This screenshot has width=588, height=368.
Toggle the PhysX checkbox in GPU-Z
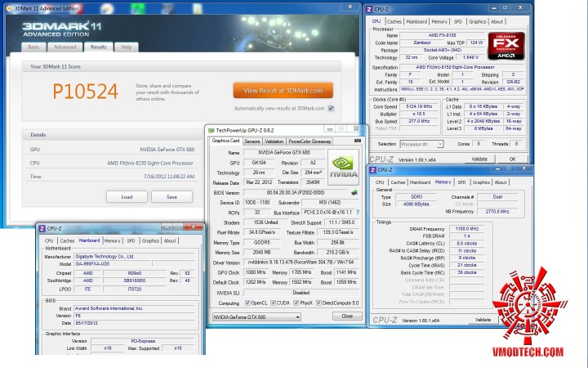296,303
